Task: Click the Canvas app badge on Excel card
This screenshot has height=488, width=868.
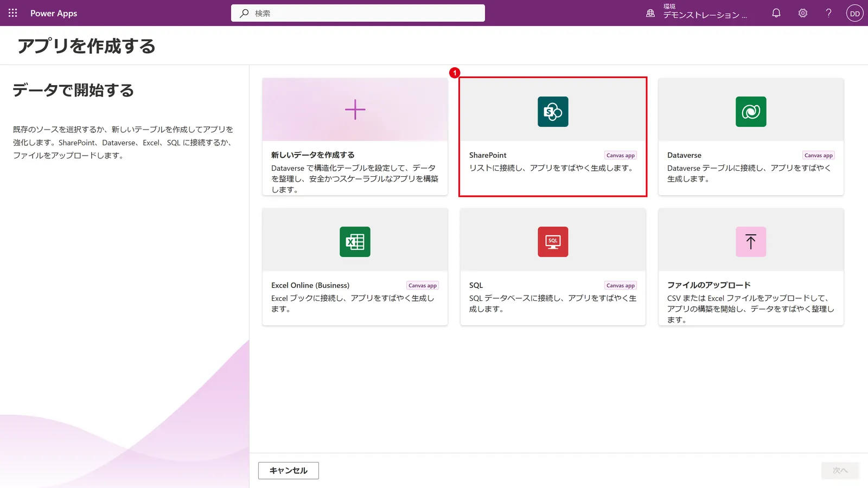Action: click(x=423, y=286)
